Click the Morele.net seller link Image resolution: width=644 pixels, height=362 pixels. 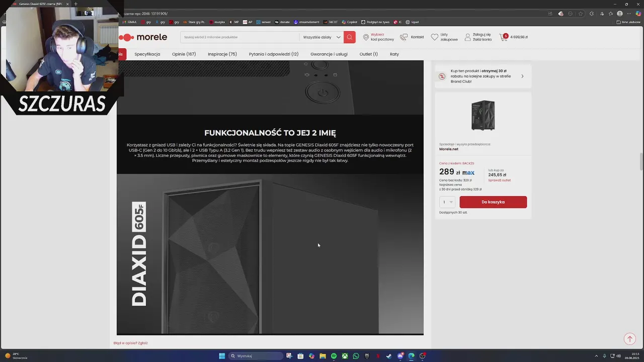click(x=449, y=149)
